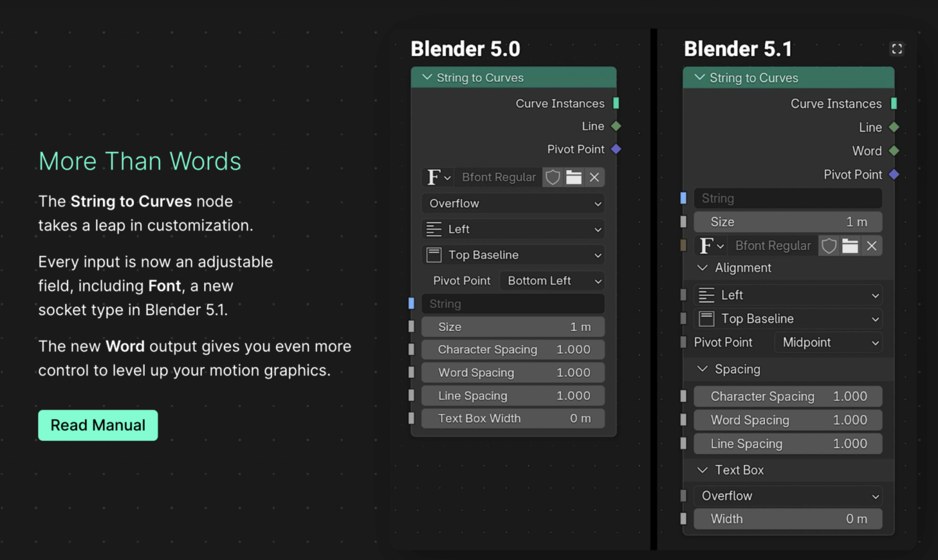Remove font with X in Blender 5.1 node
Image resolution: width=938 pixels, height=560 pixels.
pyautogui.click(x=872, y=246)
